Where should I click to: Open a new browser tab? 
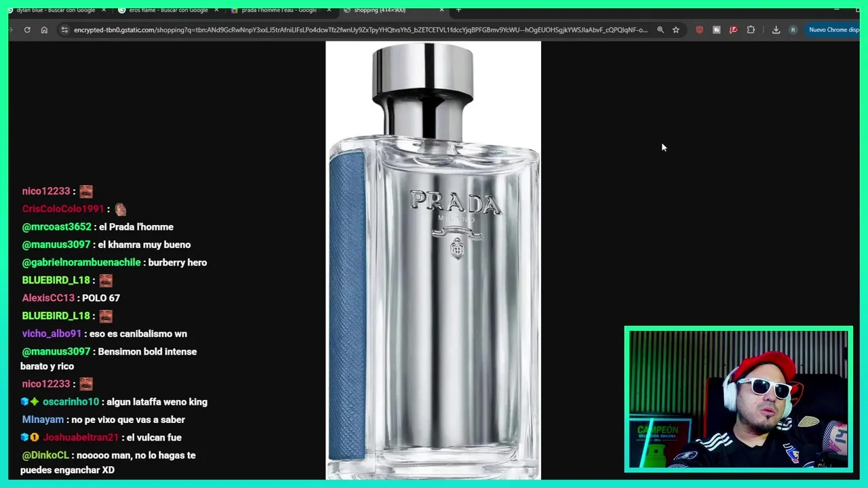459,10
